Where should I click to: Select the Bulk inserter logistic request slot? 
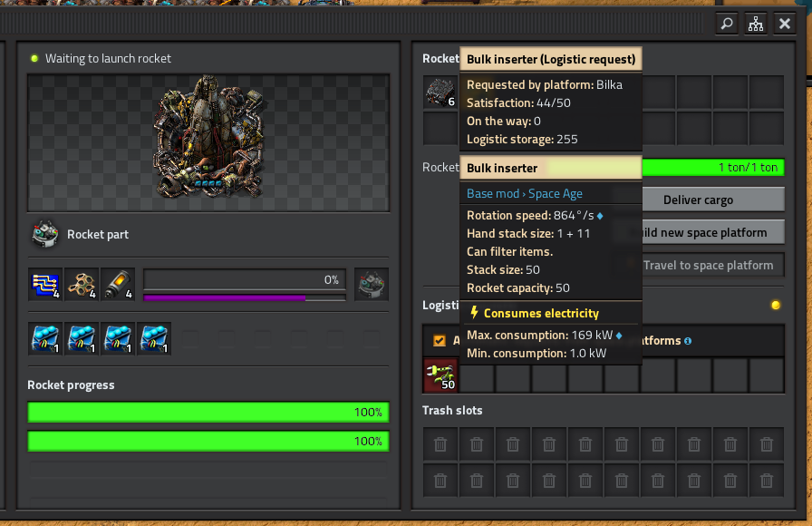[440, 375]
